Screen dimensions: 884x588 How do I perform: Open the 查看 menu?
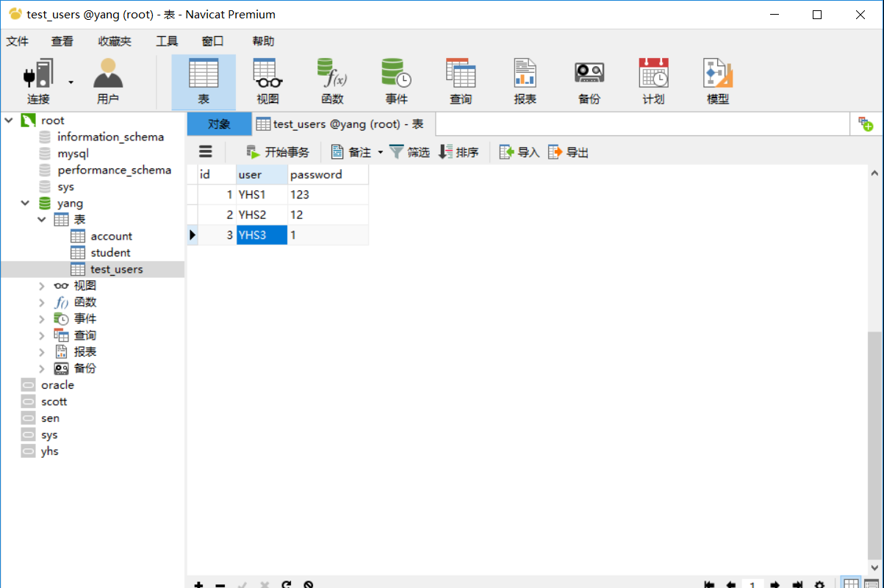[62, 41]
